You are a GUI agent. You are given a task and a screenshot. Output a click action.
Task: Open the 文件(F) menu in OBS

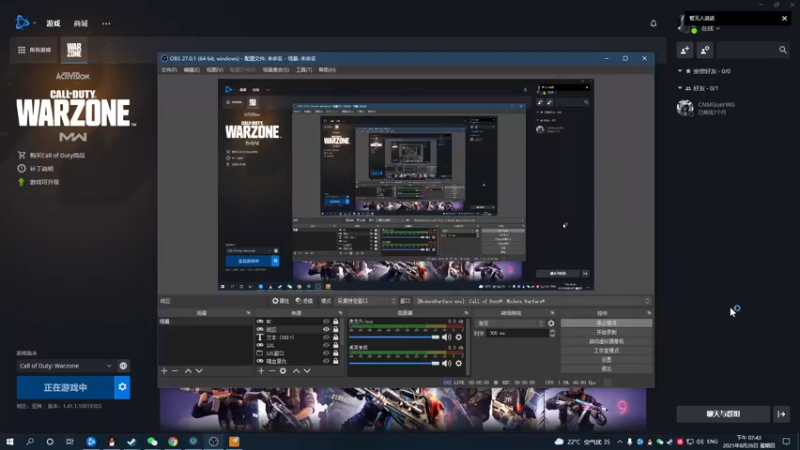pos(169,70)
